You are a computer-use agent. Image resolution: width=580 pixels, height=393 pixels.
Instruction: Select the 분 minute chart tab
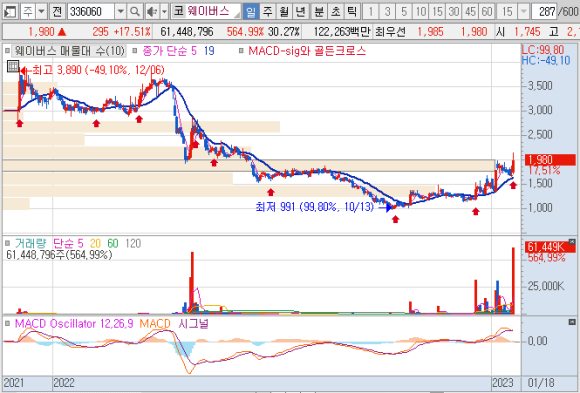(319, 11)
